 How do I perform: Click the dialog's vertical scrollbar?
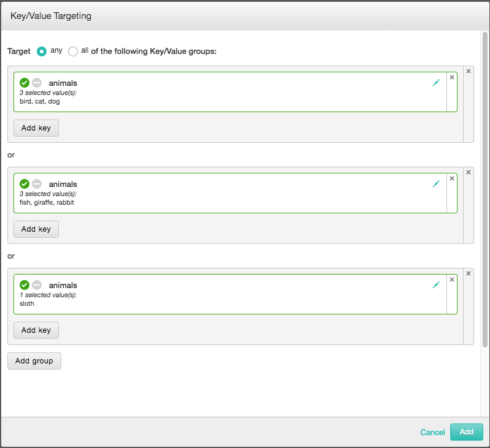click(485, 189)
